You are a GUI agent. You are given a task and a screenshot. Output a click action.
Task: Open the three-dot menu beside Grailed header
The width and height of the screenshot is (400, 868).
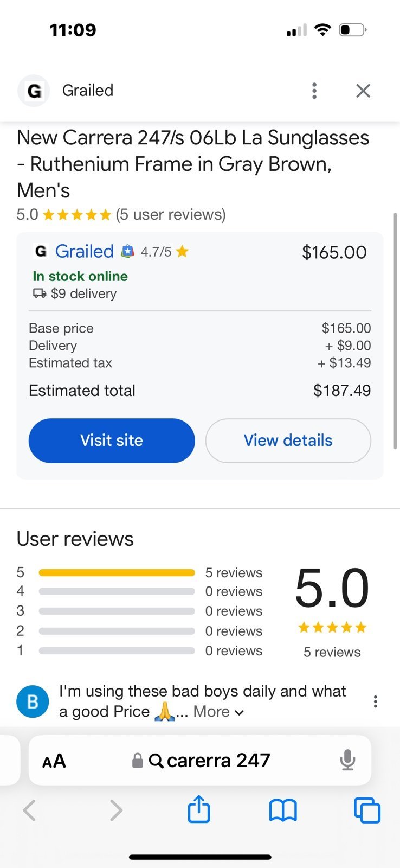pos(314,91)
